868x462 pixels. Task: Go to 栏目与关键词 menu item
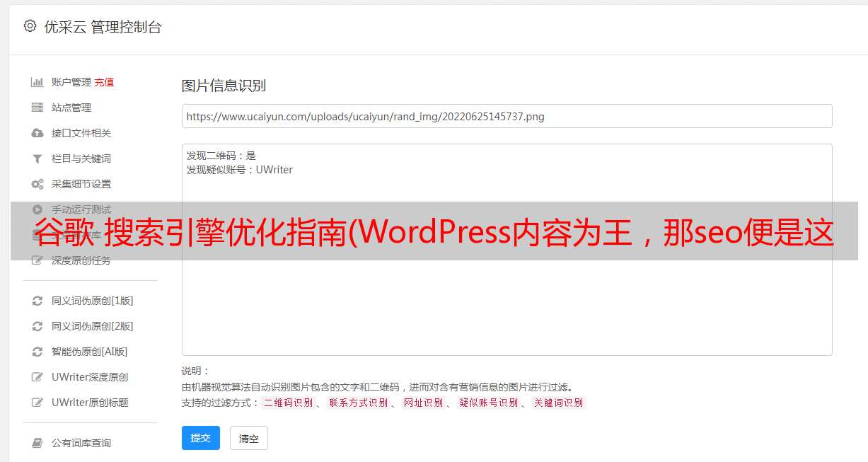(x=81, y=158)
